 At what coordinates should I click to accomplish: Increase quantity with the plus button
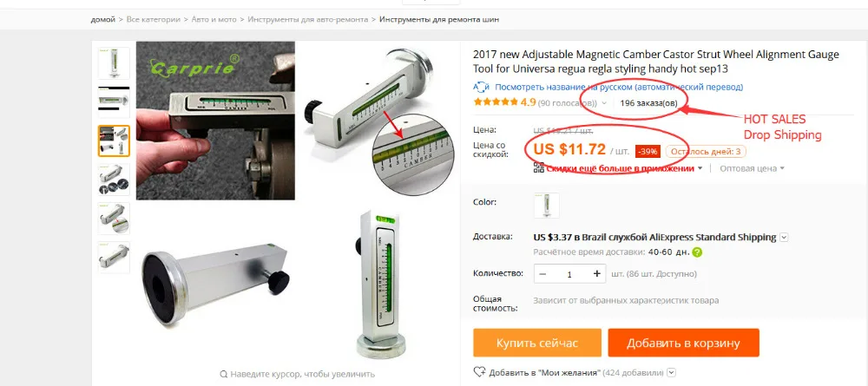pos(597,274)
